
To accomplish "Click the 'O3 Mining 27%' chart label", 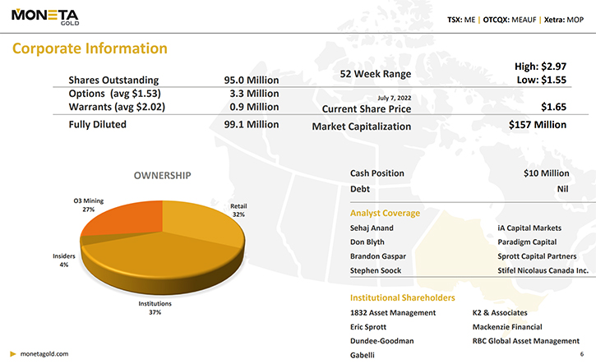I will pos(89,205).
